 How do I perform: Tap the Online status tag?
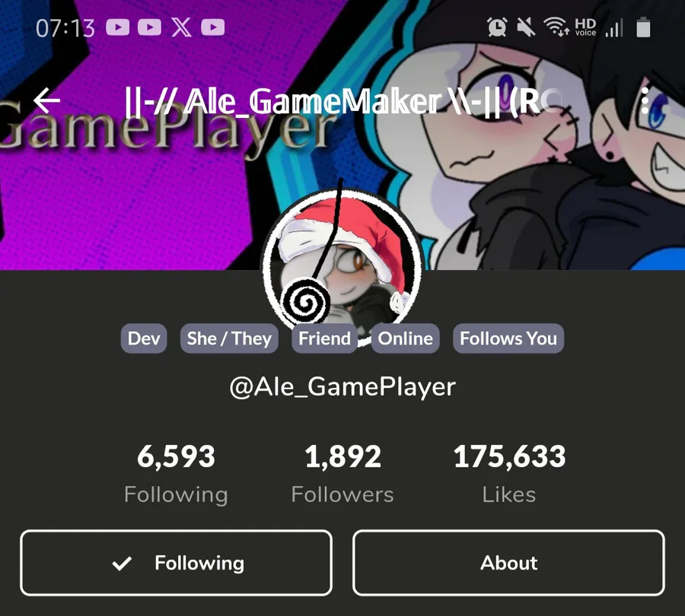pyautogui.click(x=406, y=338)
